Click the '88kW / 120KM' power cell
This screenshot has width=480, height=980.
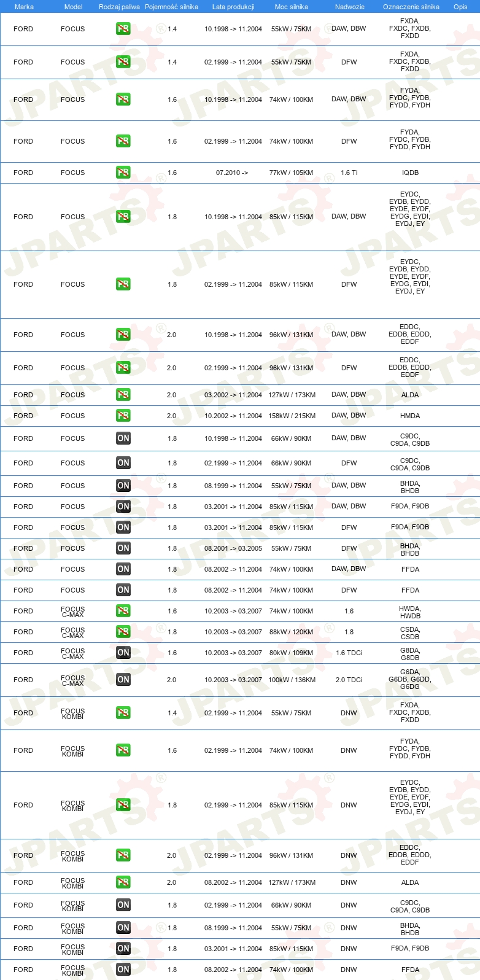coord(291,632)
